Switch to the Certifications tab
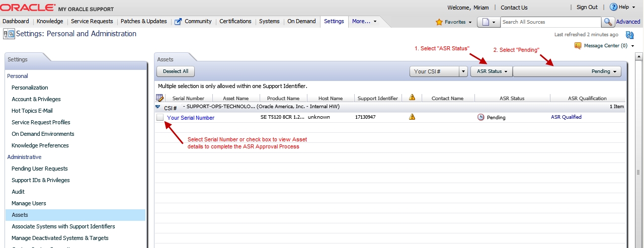This screenshot has width=644, height=248. point(235,22)
